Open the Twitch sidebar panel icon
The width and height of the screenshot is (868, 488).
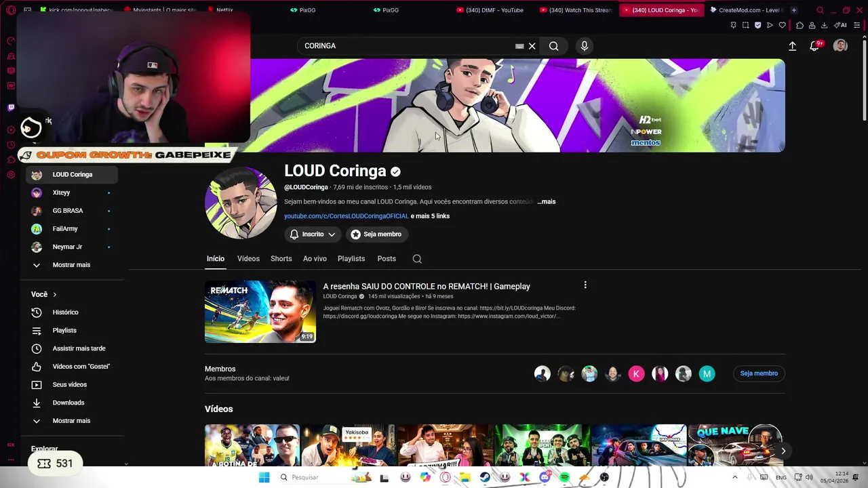pyautogui.click(x=11, y=107)
